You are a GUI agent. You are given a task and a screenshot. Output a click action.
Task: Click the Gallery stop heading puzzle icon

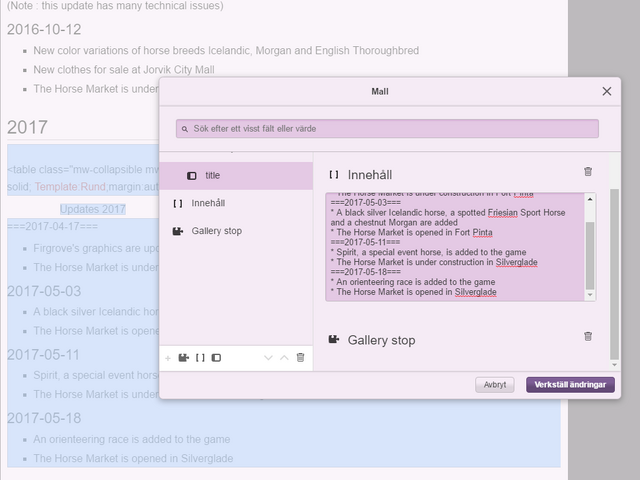tap(334, 339)
